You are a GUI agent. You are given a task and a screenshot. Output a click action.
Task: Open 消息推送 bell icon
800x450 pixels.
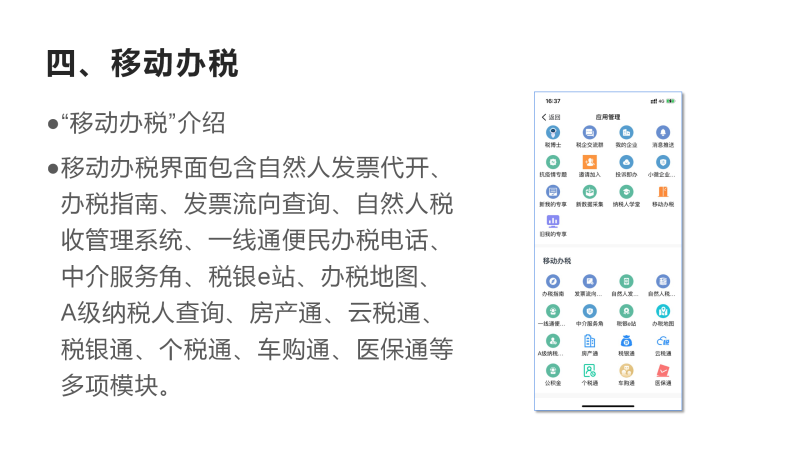pos(663,133)
